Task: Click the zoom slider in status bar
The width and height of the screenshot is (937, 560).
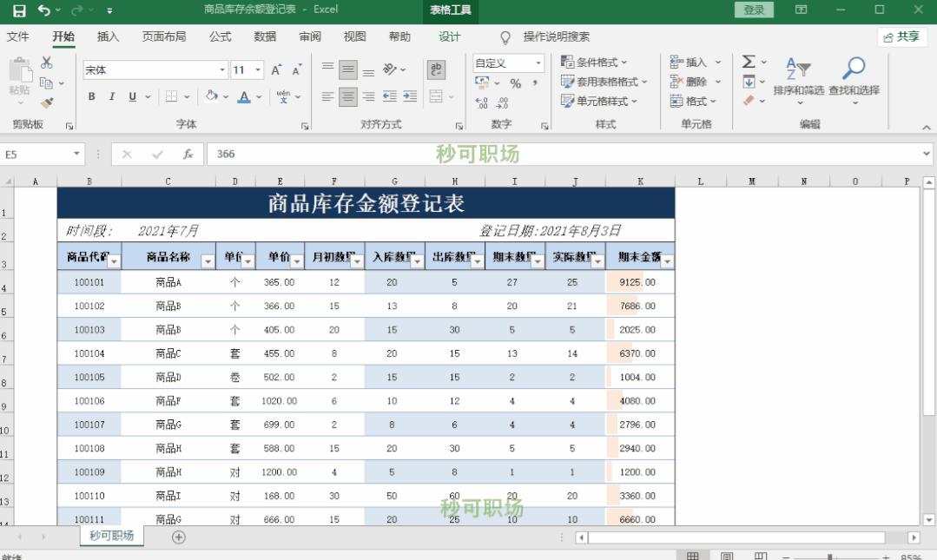Action: click(829, 557)
